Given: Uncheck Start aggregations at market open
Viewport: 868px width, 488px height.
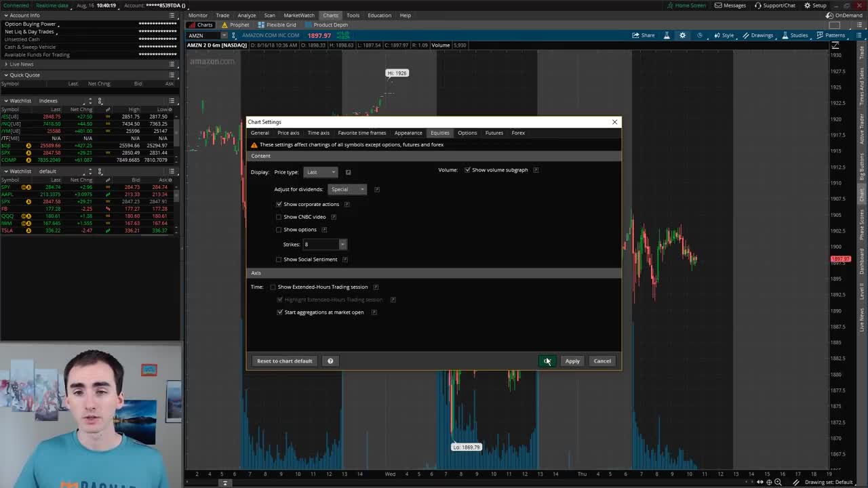Looking at the screenshot, I should click(x=280, y=312).
